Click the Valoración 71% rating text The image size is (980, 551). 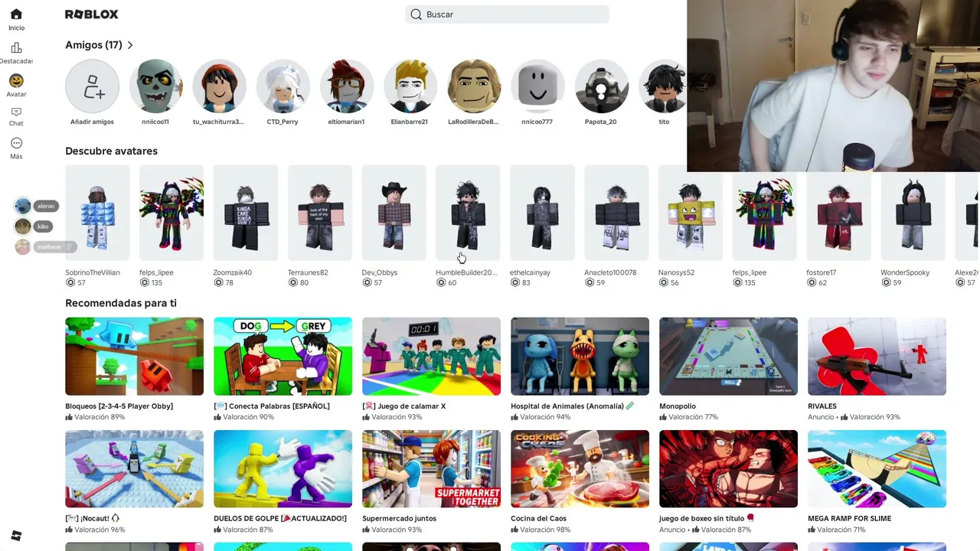841,530
